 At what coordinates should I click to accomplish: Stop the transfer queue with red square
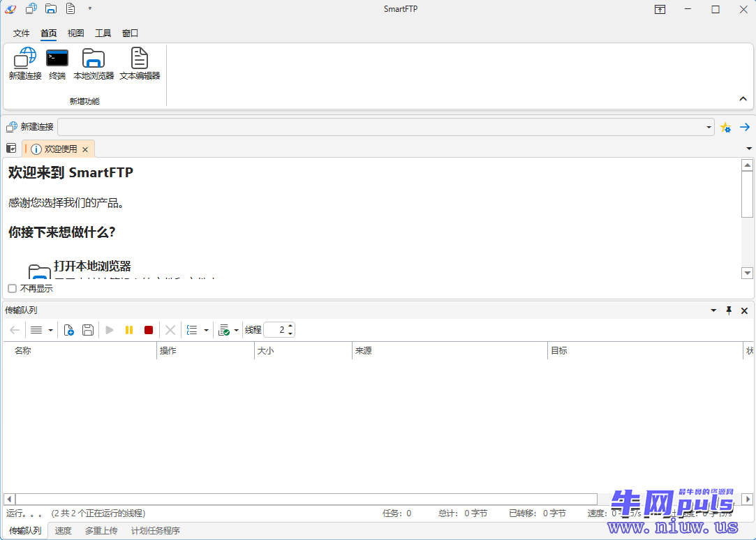[x=149, y=330]
